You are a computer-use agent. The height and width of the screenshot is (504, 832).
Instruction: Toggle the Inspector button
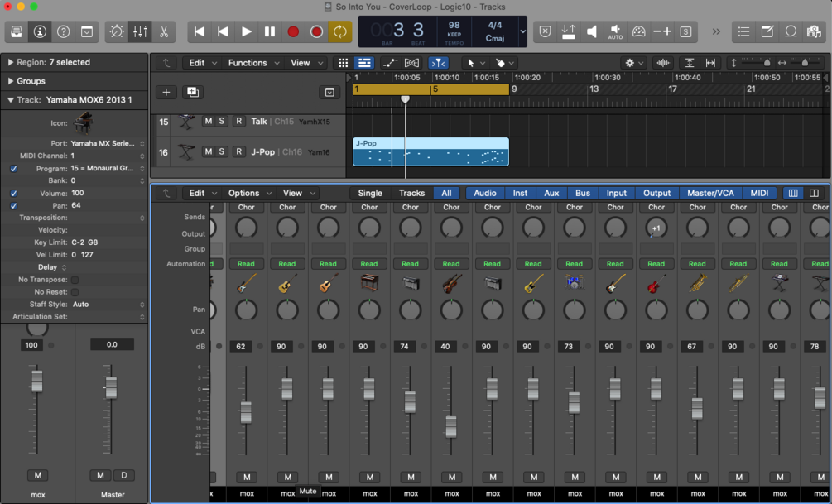40,31
